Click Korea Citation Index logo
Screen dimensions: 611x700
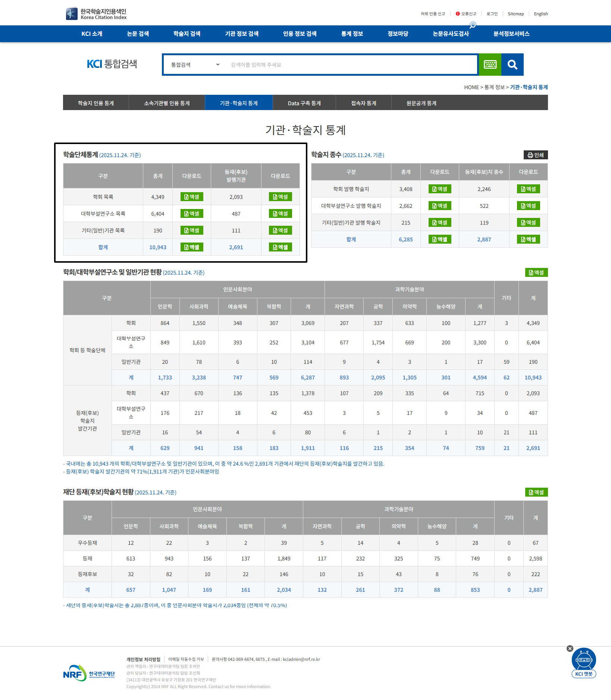(96, 14)
